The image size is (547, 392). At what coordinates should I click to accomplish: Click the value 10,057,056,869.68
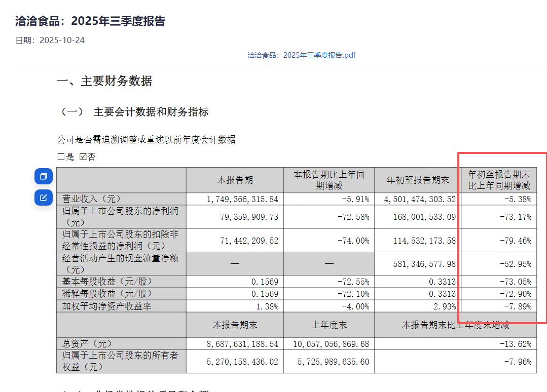click(331, 344)
